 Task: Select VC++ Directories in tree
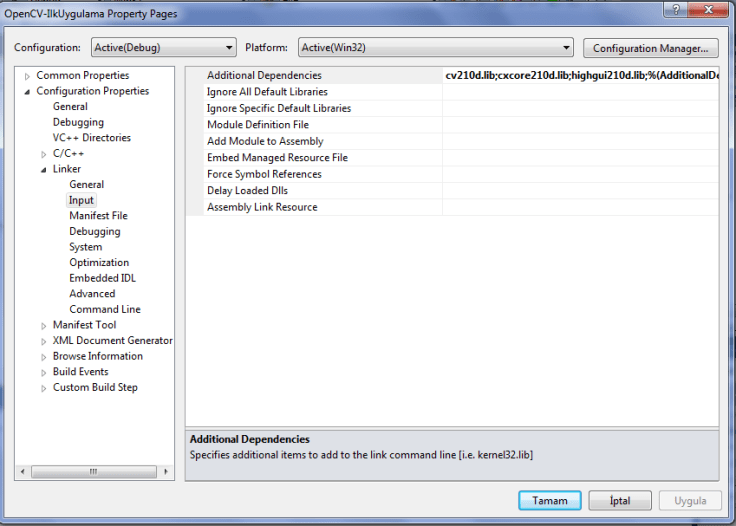click(91, 138)
